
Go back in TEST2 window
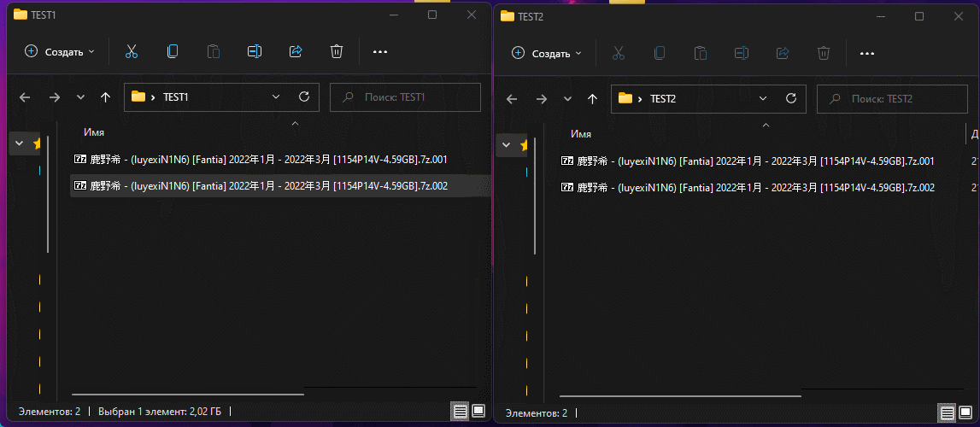pyautogui.click(x=511, y=98)
